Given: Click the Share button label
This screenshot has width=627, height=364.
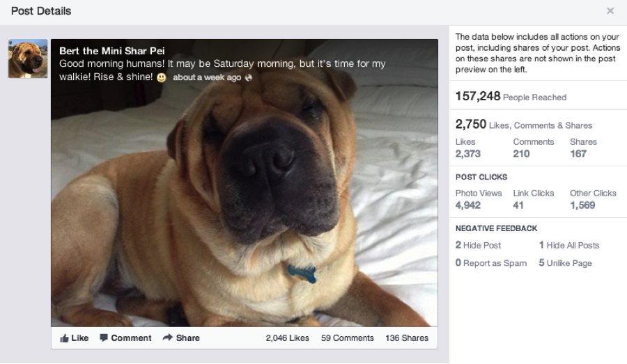Looking at the screenshot, I should [187, 338].
